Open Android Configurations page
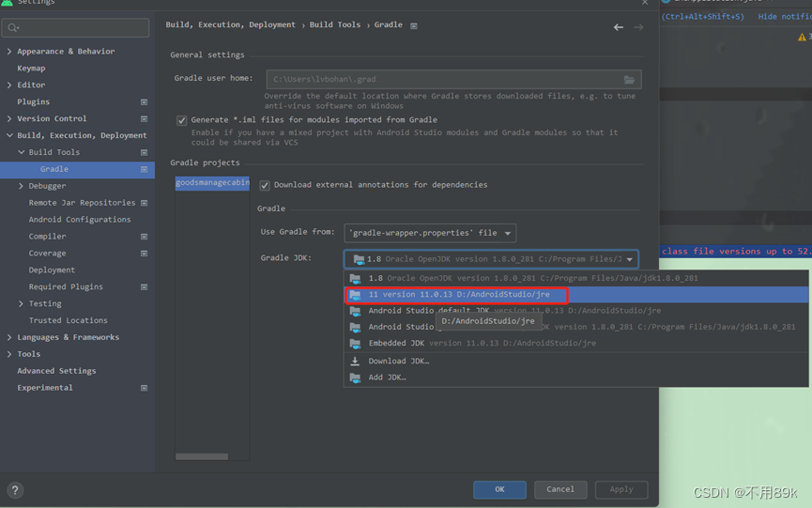Viewport: 812px width, 508px height. click(80, 220)
